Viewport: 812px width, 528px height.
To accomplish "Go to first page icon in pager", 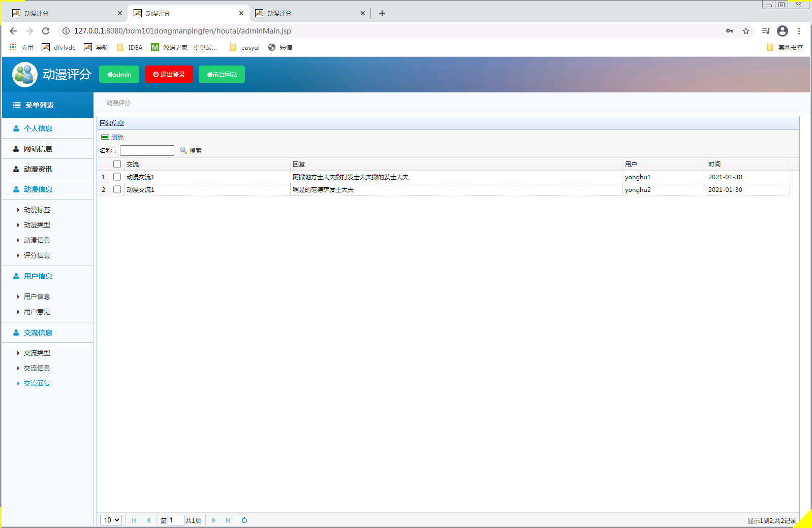I will (134, 520).
